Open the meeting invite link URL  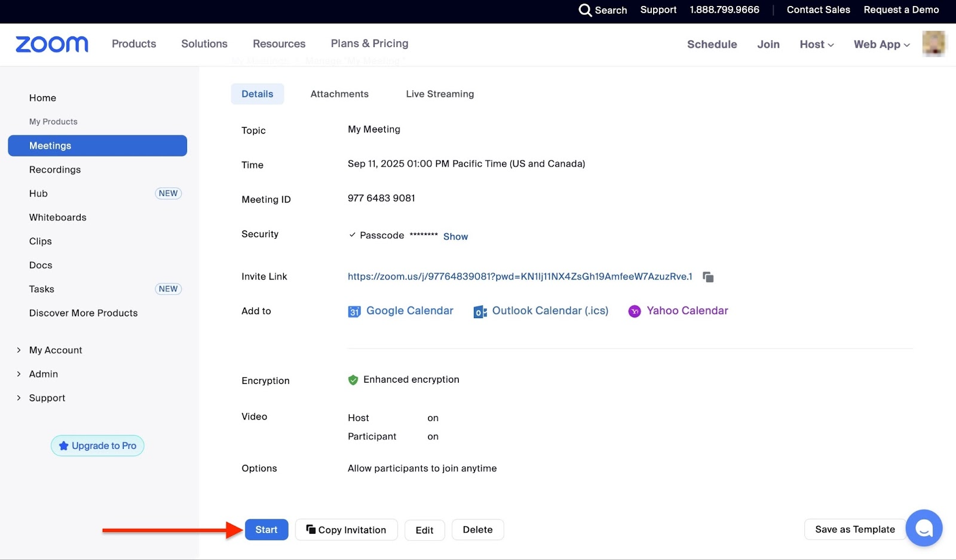click(520, 276)
